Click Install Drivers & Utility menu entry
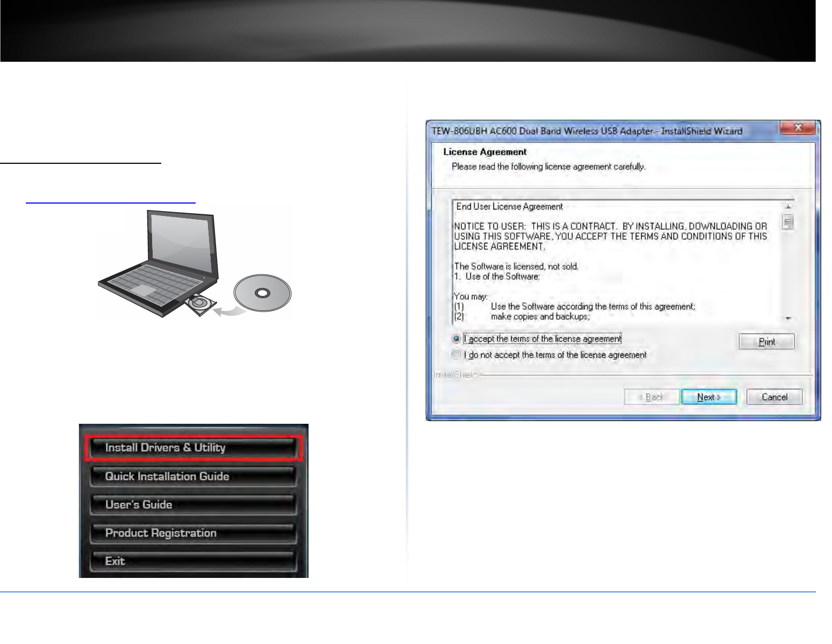Screen dimensions: 832x644 (193, 448)
